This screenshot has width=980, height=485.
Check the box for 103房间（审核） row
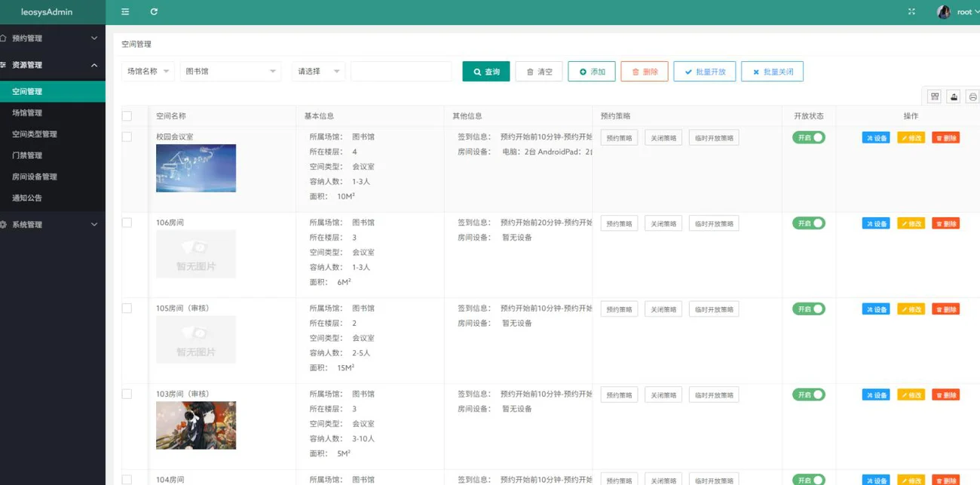click(x=127, y=394)
